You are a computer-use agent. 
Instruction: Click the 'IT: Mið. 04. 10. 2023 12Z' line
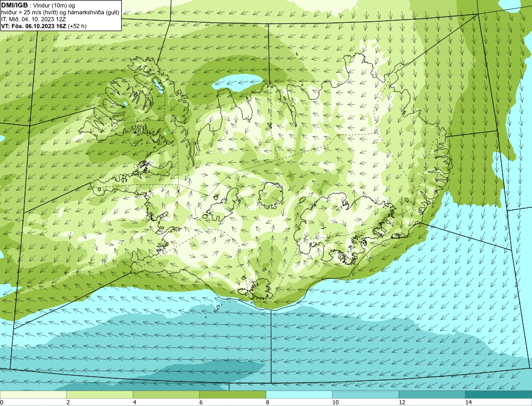click(x=33, y=19)
